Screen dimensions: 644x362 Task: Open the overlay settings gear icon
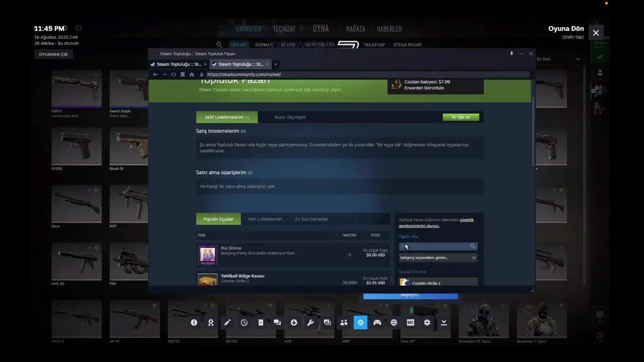(427, 322)
